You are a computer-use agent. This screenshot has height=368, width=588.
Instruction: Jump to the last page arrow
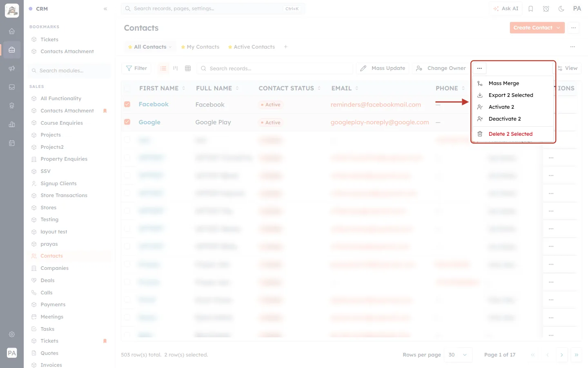(577, 355)
